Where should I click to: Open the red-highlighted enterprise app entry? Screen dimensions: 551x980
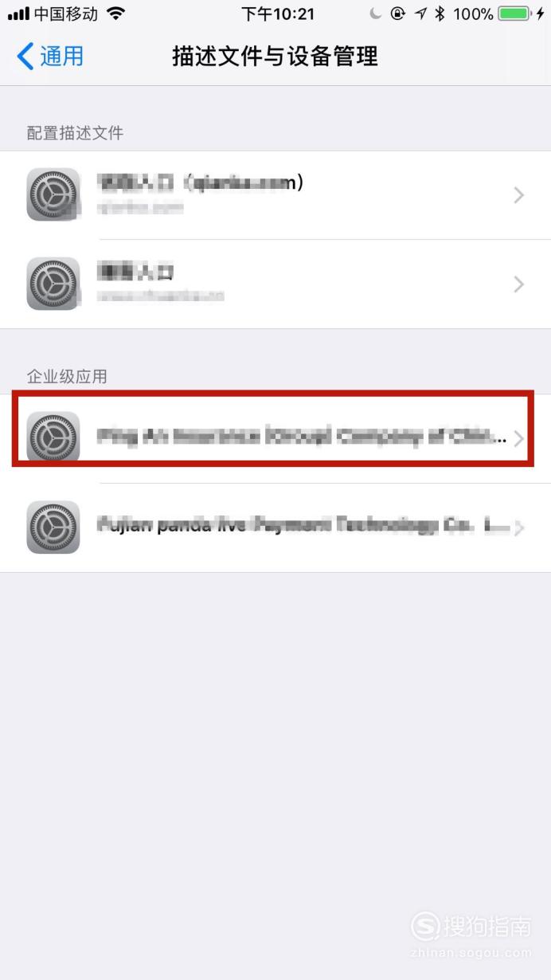pyautogui.click(x=275, y=438)
